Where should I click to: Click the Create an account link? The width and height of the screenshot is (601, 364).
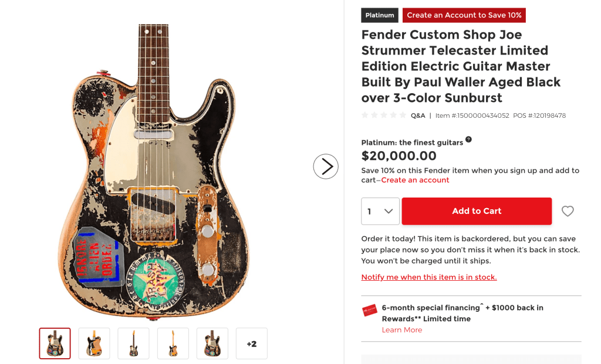coord(415,180)
